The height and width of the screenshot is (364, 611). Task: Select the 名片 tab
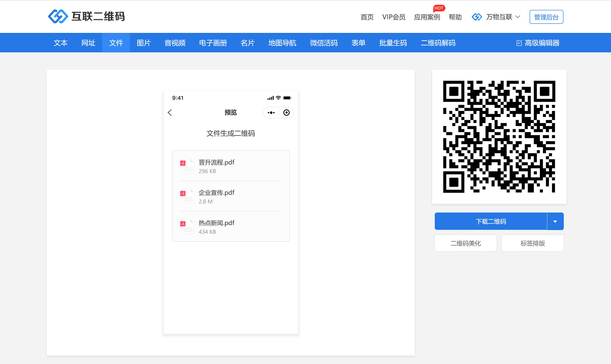coord(248,43)
